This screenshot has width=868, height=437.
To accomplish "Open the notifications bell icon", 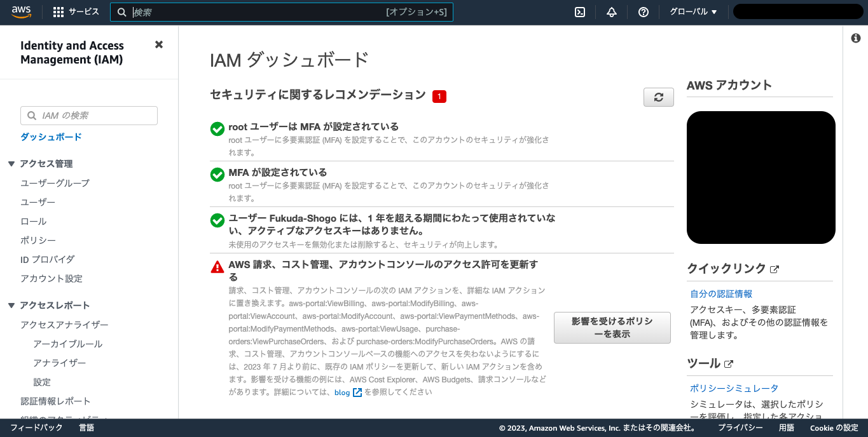I will tap(611, 11).
